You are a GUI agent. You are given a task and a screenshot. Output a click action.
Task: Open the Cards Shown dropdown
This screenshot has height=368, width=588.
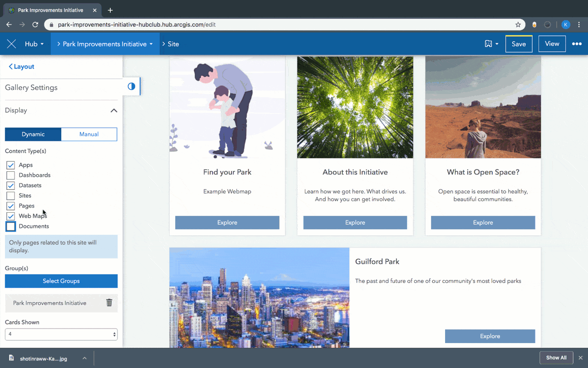[x=61, y=334]
